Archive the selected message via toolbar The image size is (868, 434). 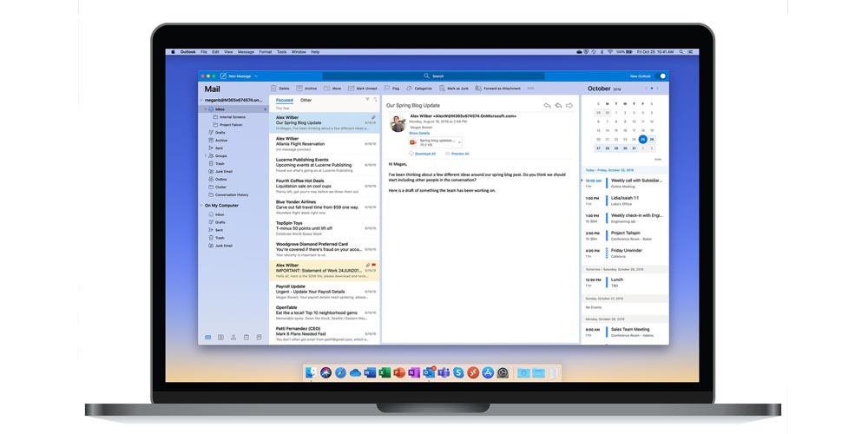(306, 88)
